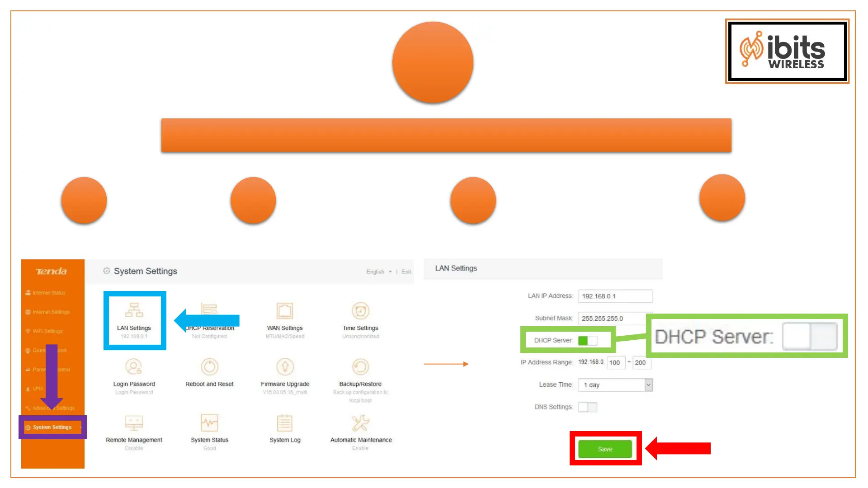Viewport: 868px width, 488px height.
Task: Open Automatic Maintenance tools icon
Action: click(x=360, y=423)
